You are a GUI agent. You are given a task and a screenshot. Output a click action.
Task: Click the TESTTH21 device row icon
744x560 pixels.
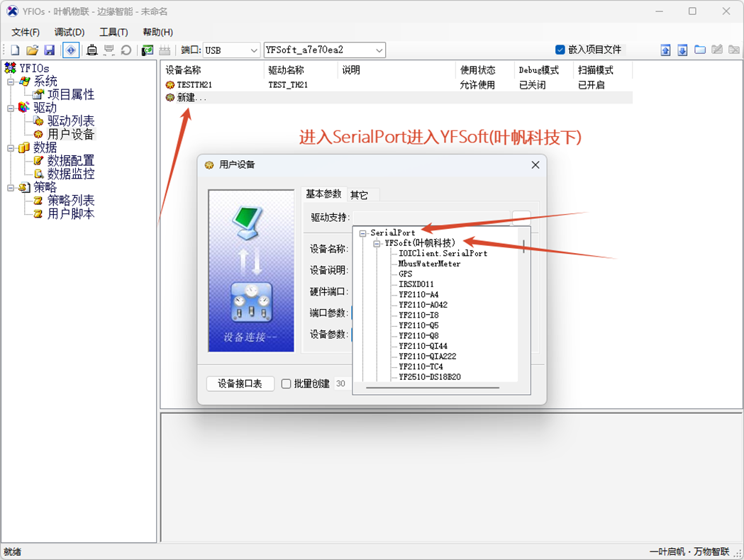point(170,85)
